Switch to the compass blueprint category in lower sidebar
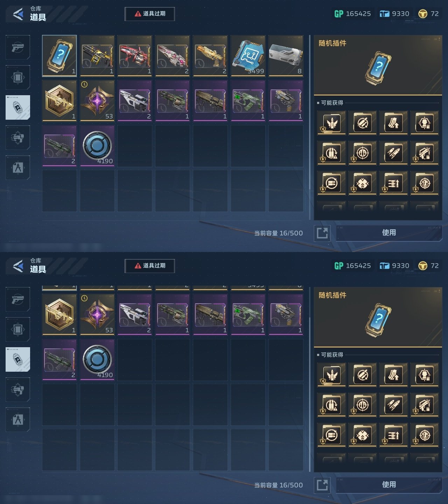 click(x=18, y=419)
